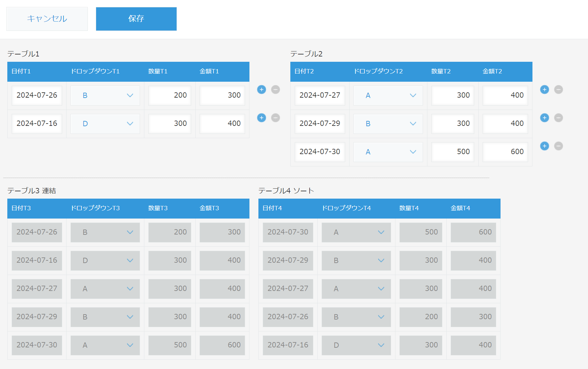Remove the 2024-07-29 row in テーブル2
Image resolution: width=588 pixels, height=369 pixels.
[558, 118]
